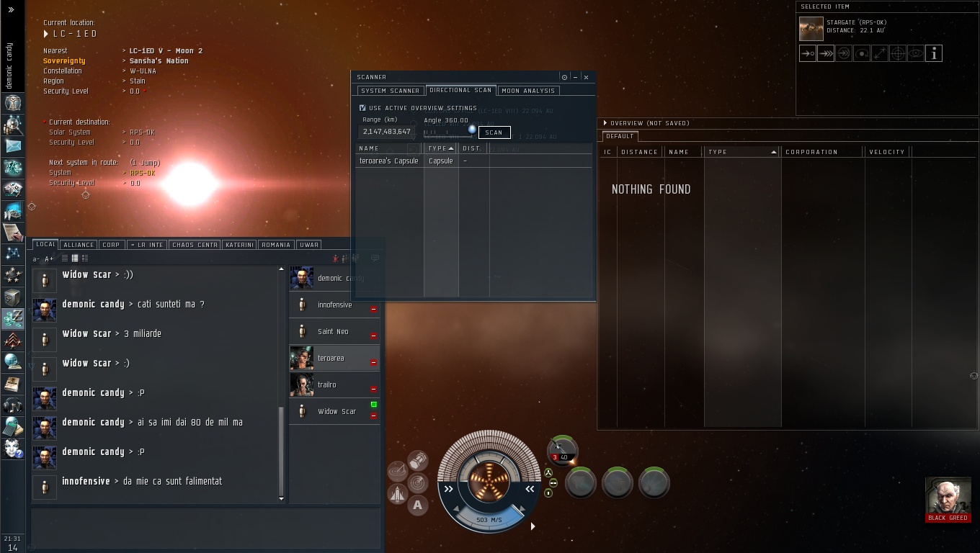Viewport: 980px width, 553px height.
Task: Click the Scan button
Action: click(494, 132)
